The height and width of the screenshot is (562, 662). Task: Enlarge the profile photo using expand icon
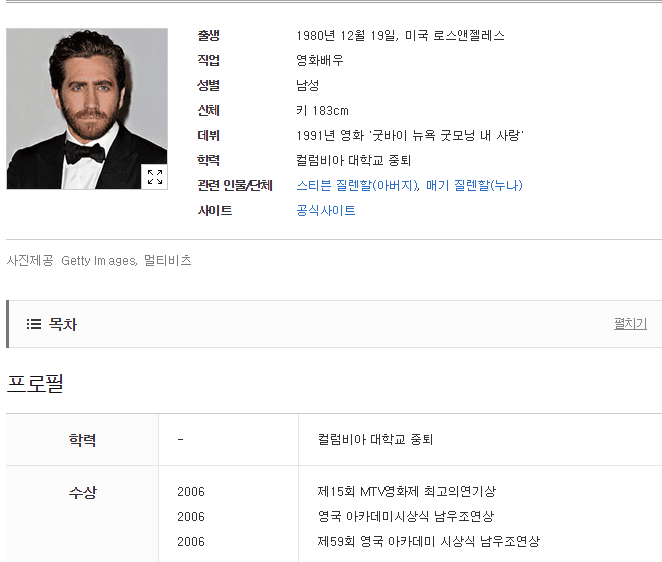click(x=155, y=176)
